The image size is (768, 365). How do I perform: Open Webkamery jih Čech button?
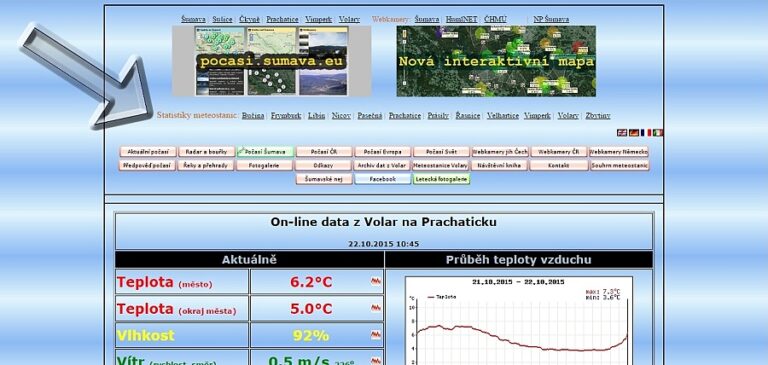tap(500, 152)
